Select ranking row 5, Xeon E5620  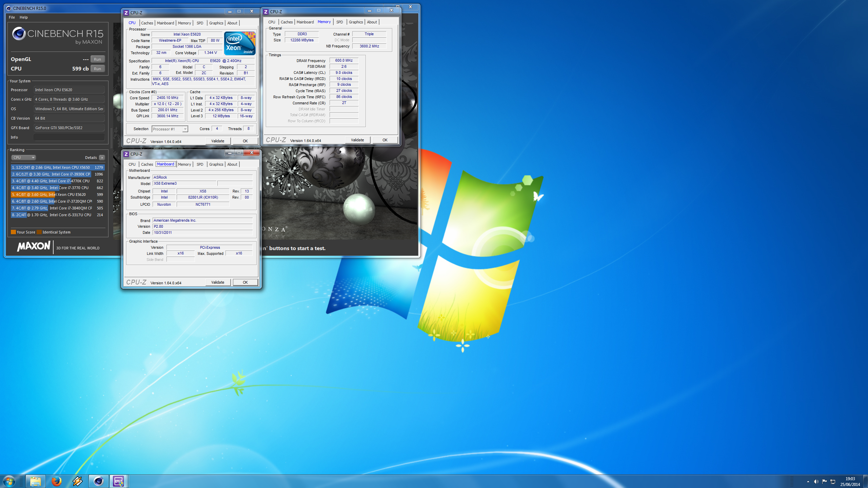point(57,195)
